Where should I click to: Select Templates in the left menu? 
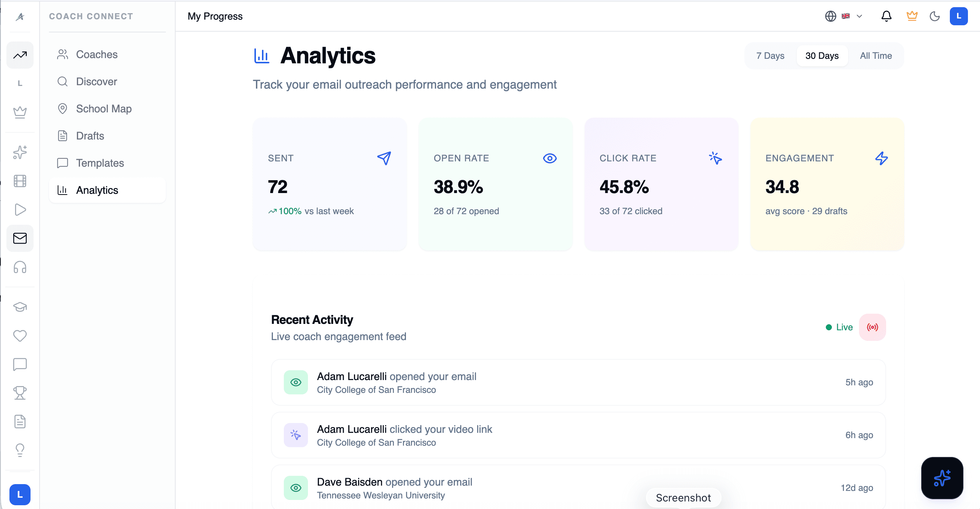(x=100, y=163)
